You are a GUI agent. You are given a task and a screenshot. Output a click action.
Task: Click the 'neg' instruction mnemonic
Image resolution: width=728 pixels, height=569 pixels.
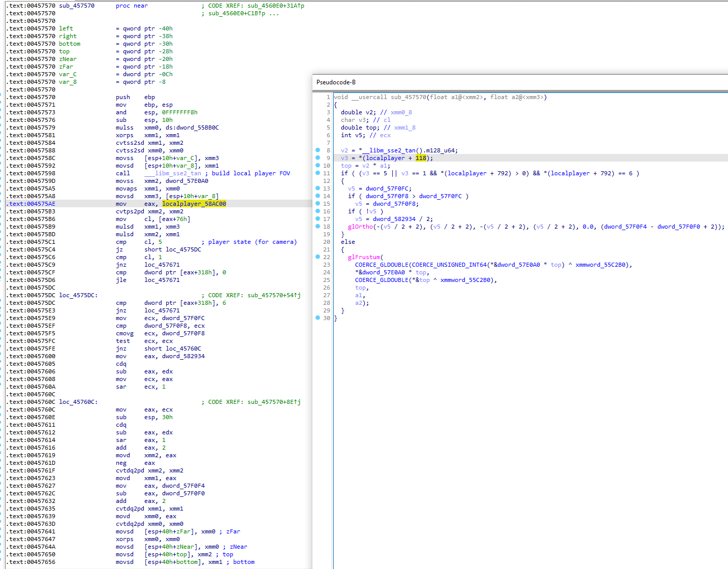click(x=121, y=463)
